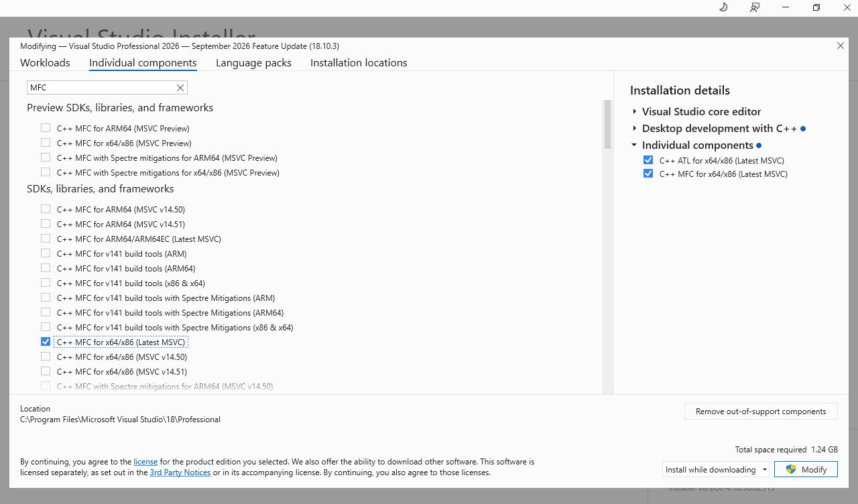Expand Visual Studio core editor
This screenshot has height=504, width=858.
click(x=635, y=112)
